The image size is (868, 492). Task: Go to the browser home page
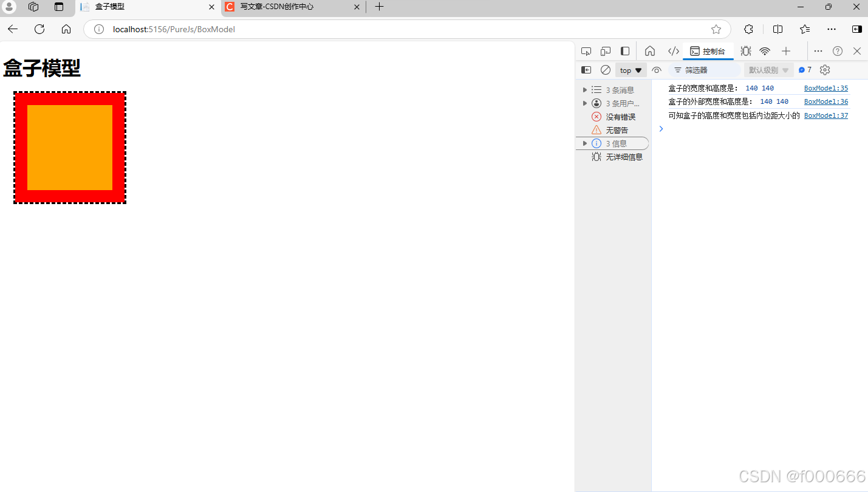pyautogui.click(x=66, y=29)
